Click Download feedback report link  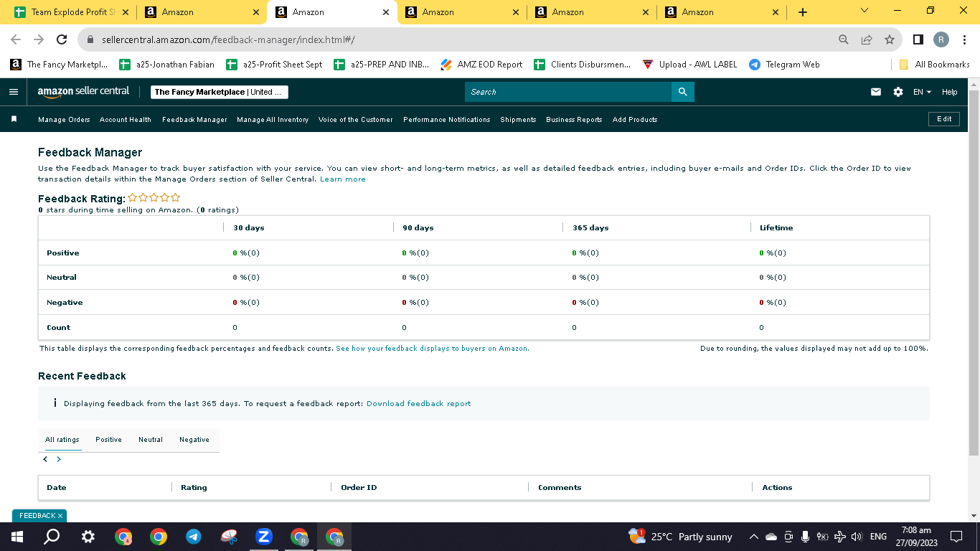tap(419, 404)
